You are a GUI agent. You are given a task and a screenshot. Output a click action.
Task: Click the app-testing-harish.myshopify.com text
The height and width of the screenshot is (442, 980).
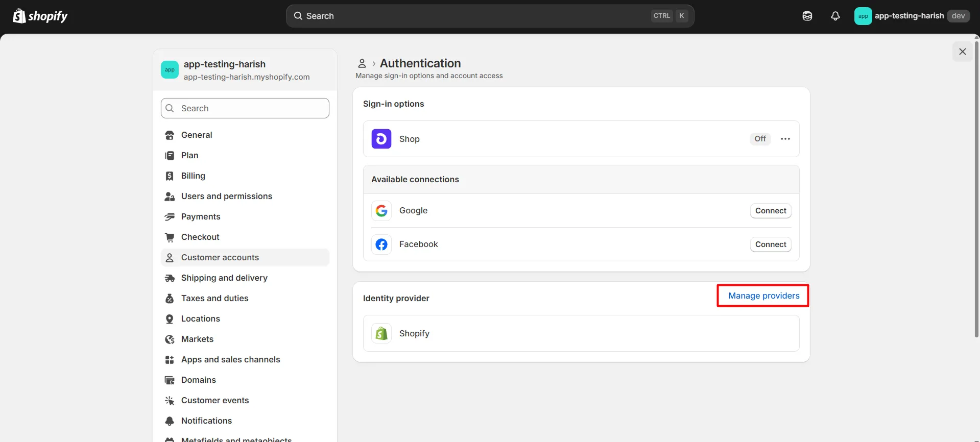click(x=247, y=77)
